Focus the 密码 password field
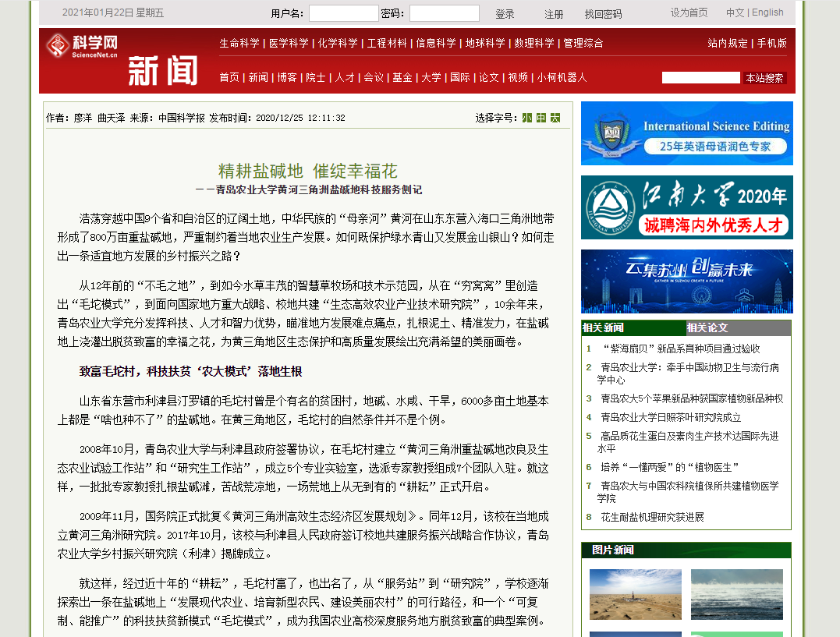This screenshot has width=840, height=637. pos(444,13)
